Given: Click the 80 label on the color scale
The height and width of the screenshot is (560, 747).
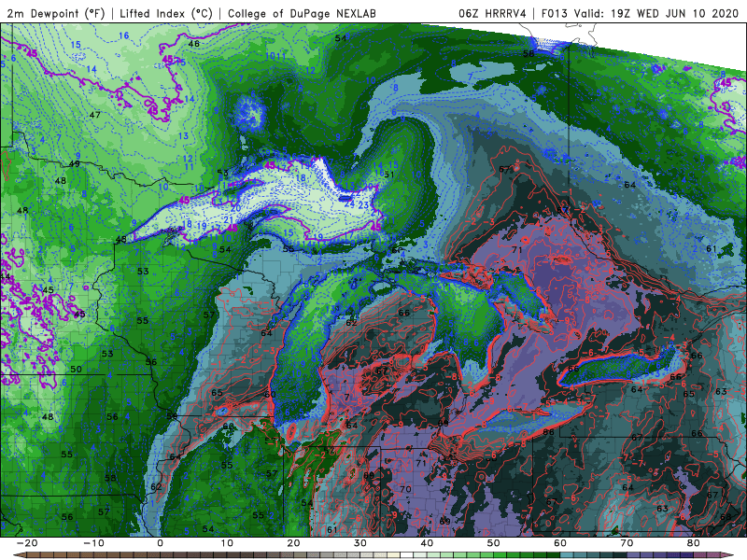Looking at the screenshot, I should coord(694,543).
